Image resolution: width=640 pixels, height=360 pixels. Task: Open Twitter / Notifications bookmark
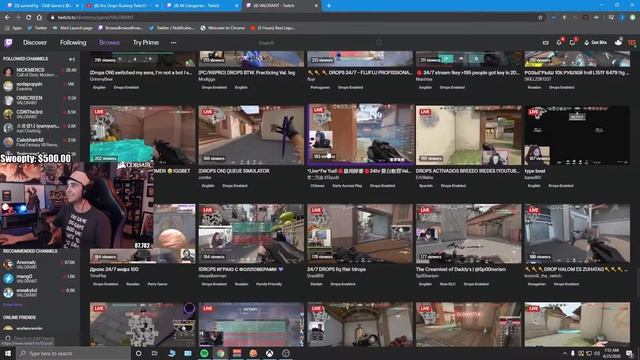[172, 28]
